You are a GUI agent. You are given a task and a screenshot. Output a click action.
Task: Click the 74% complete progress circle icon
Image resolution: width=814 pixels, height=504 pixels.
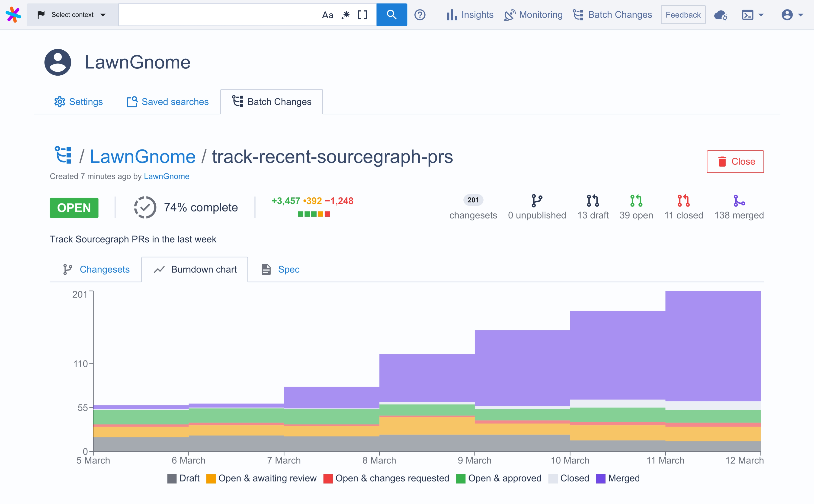(145, 207)
